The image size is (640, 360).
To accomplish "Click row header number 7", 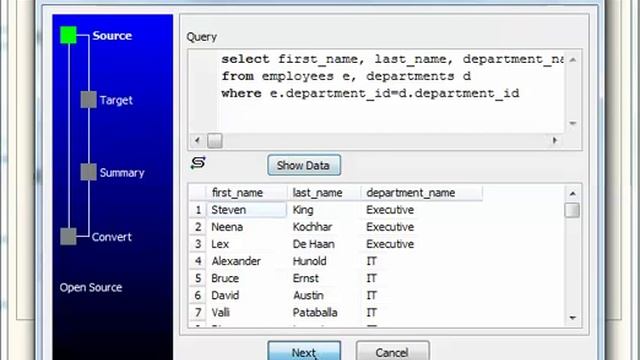I will pyautogui.click(x=198, y=313).
